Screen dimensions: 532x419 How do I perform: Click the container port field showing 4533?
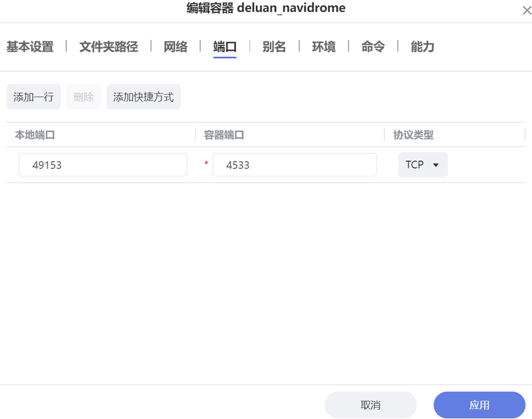(x=294, y=165)
